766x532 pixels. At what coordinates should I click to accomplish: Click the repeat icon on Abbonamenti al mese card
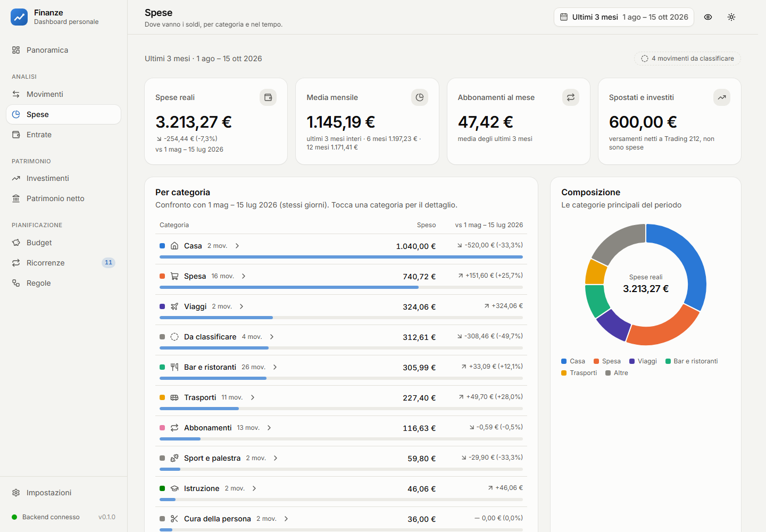571,97
